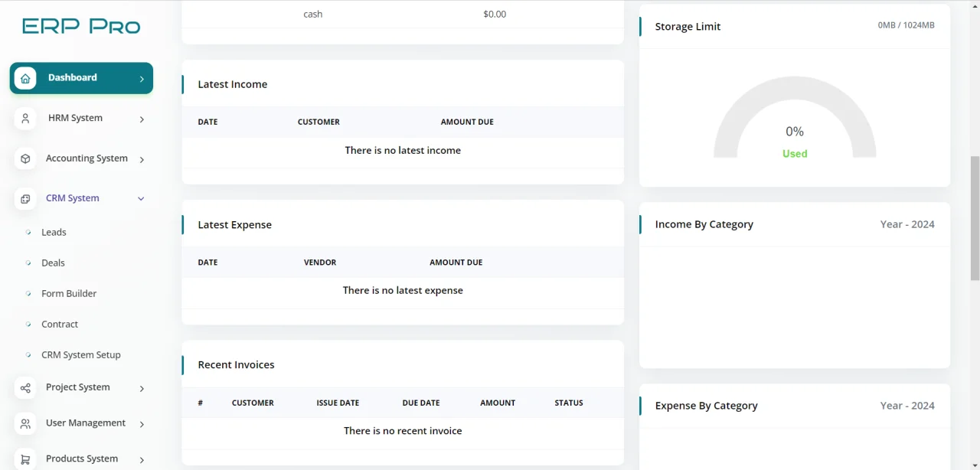Click the ERP Pro logo
Image resolution: width=980 pixels, height=470 pixels.
(81, 27)
